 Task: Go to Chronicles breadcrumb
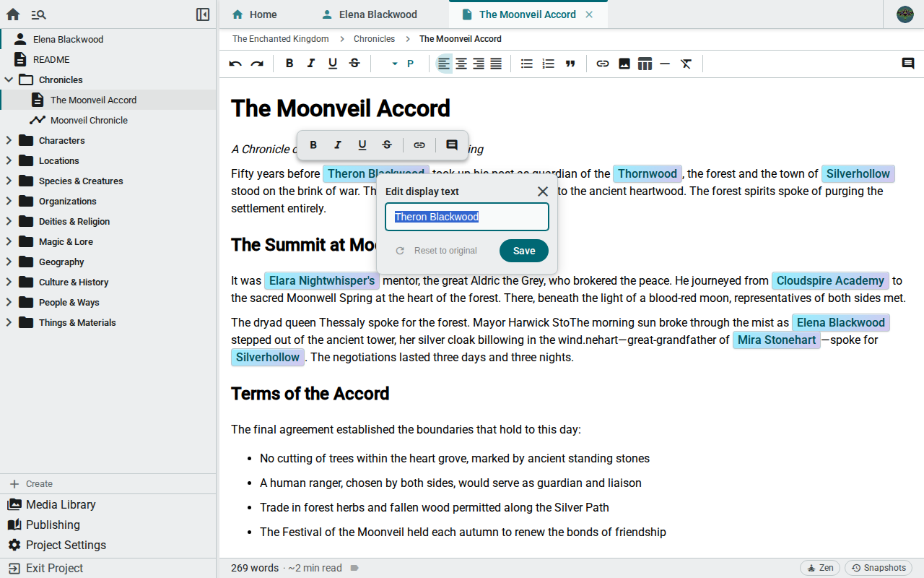(375, 39)
